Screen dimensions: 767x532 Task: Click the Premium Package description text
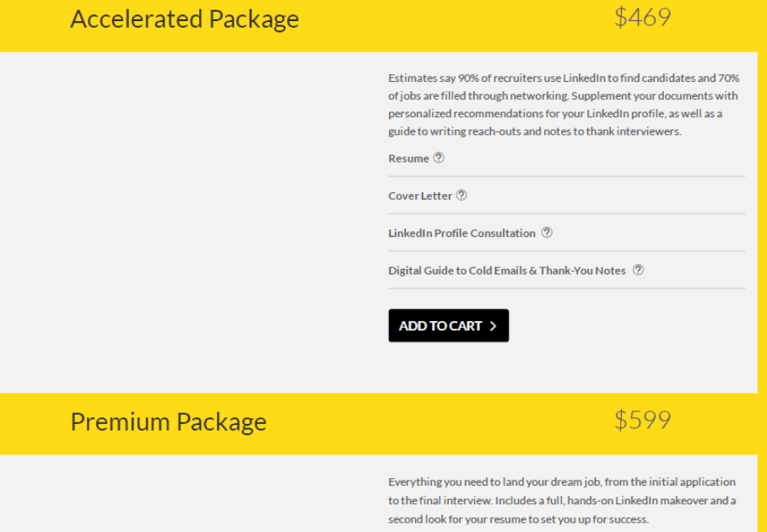562,501
